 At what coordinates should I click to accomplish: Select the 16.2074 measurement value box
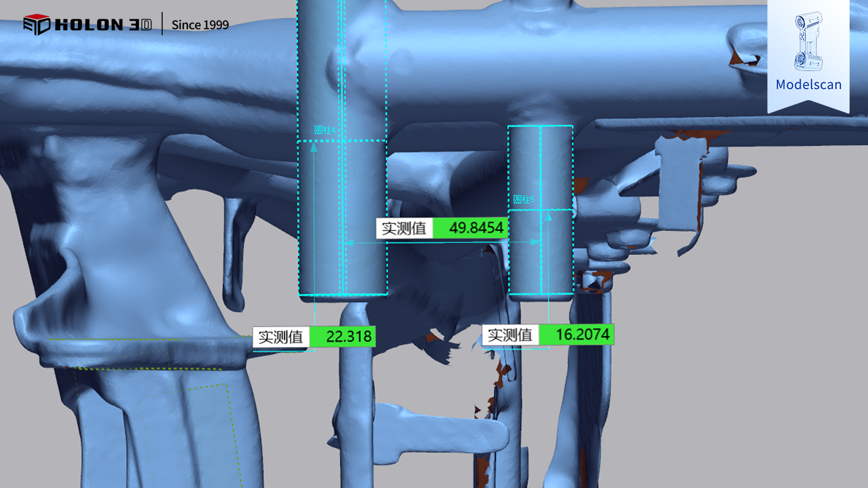point(576,335)
